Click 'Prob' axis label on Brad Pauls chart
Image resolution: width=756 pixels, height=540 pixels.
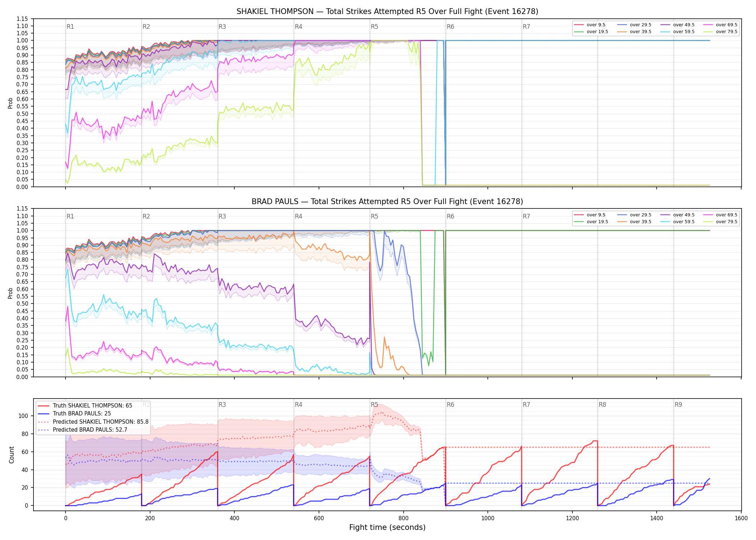(x=10, y=293)
